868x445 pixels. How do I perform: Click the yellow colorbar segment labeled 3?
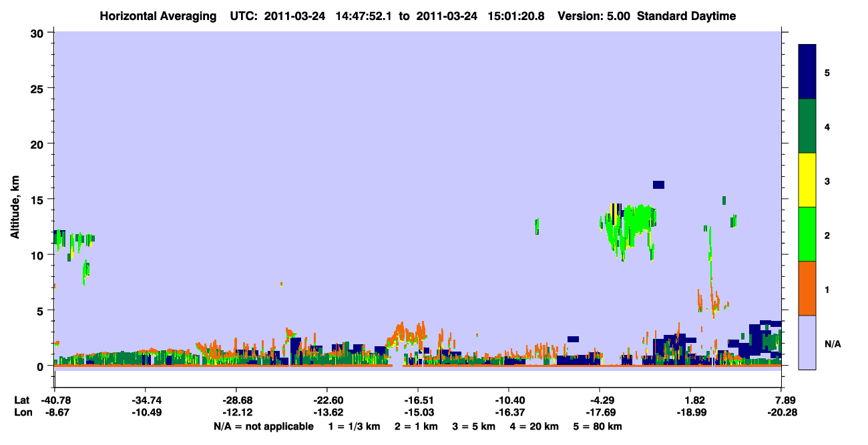click(x=807, y=180)
